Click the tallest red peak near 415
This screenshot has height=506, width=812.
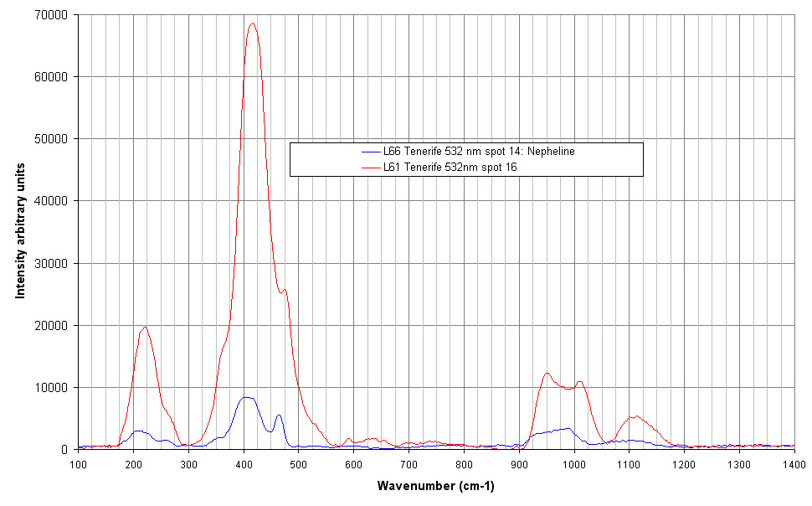[x=251, y=23]
